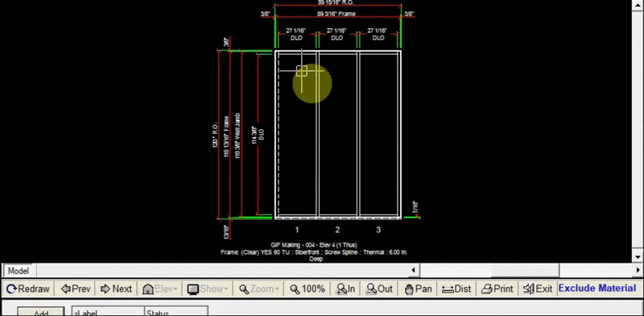Select bay number 1 label

tap(297, 230)
